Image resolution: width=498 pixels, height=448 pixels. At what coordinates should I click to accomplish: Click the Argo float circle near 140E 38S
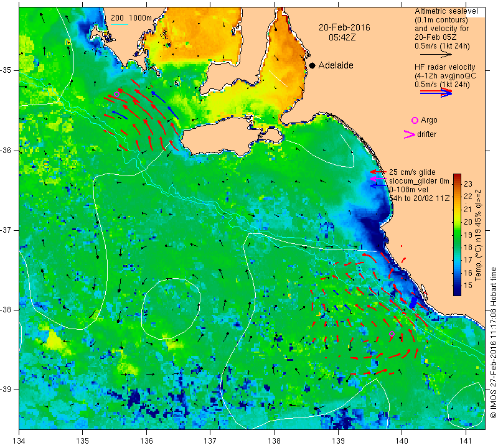tap(392, 334)
